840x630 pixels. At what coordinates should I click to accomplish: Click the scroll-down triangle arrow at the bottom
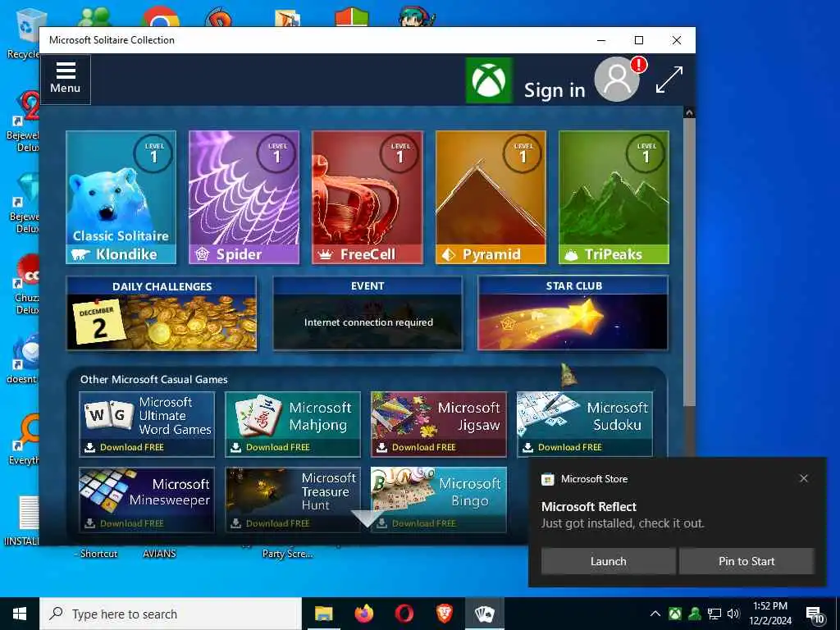[367, 518]
